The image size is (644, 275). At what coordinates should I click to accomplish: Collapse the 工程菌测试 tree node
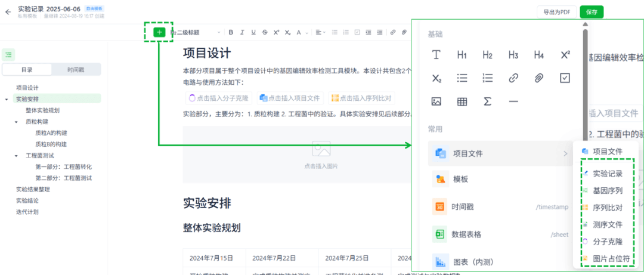tap(16, 156)
